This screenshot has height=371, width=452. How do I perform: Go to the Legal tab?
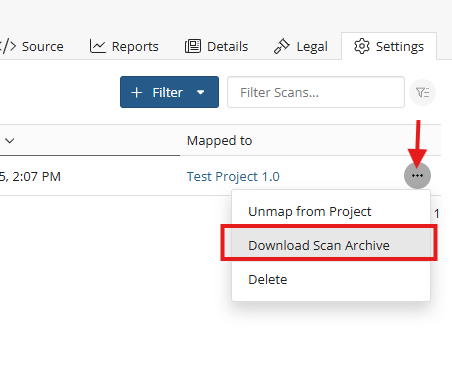pyautogui.click(x=301, y=46)
